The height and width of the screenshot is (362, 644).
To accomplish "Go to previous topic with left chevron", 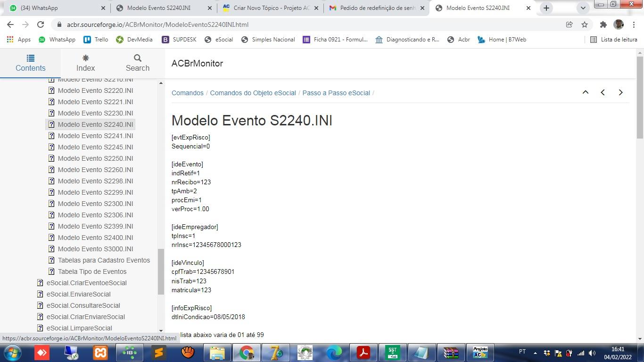I will click(x=603, y=92).
